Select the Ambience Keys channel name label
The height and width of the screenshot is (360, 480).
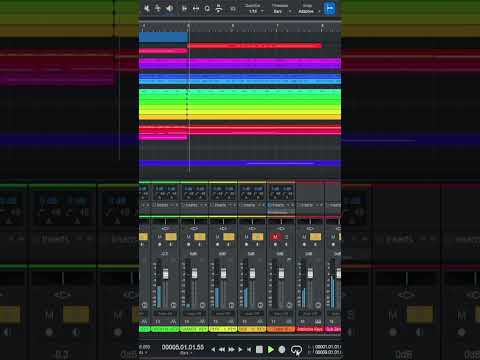coord(310,329)
